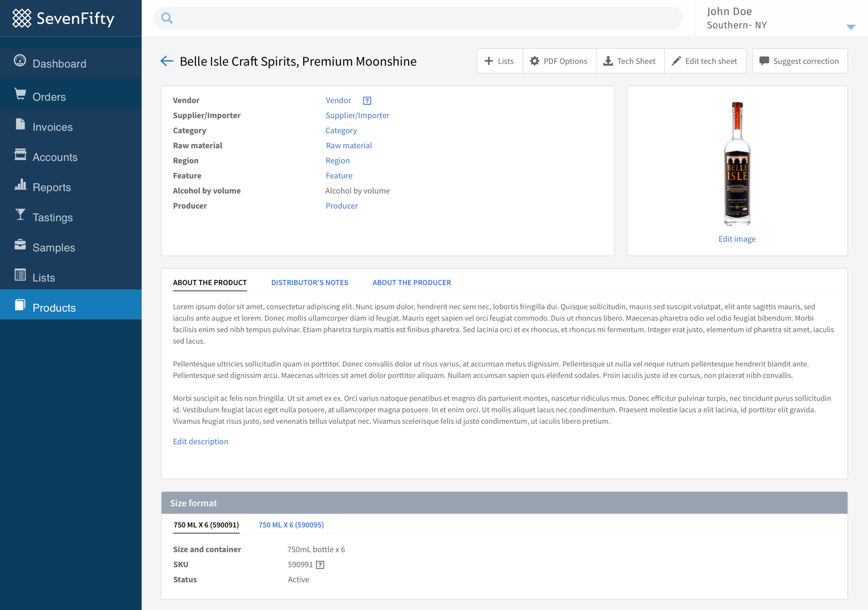Go to Tastings in the sidebar
The width and height of the screenshot is (868, 610).
point(71,214)
